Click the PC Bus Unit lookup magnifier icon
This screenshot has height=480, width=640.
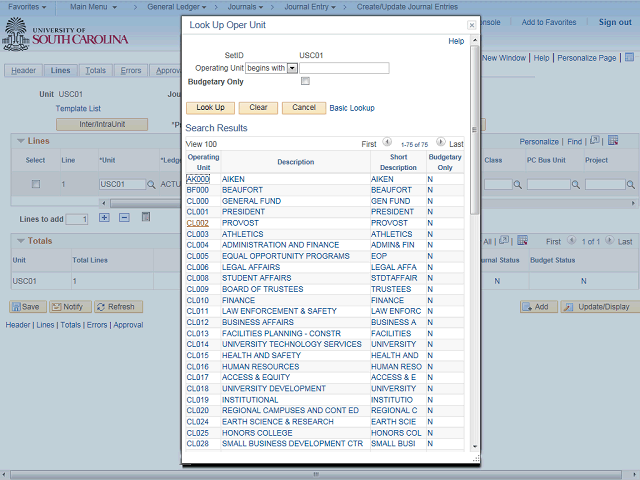[576, 184]
